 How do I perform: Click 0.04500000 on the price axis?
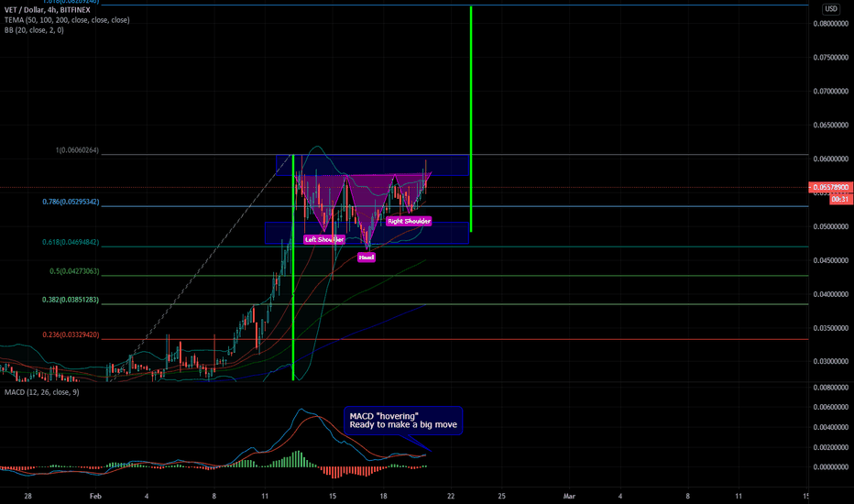pos(830,260)
